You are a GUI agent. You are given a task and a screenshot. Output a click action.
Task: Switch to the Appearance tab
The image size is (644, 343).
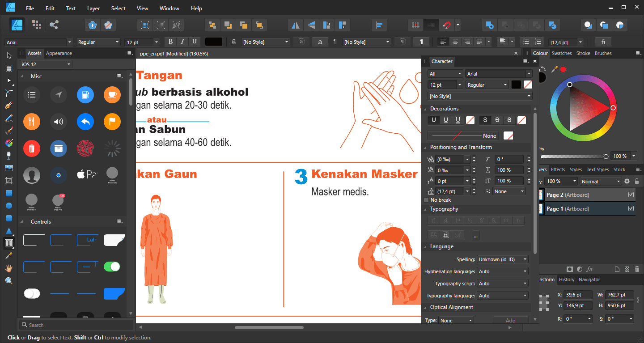coord(59,53)
